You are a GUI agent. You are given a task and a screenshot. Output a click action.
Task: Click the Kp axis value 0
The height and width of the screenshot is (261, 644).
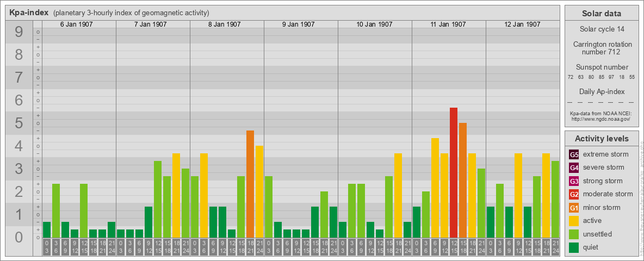(18, 237)
